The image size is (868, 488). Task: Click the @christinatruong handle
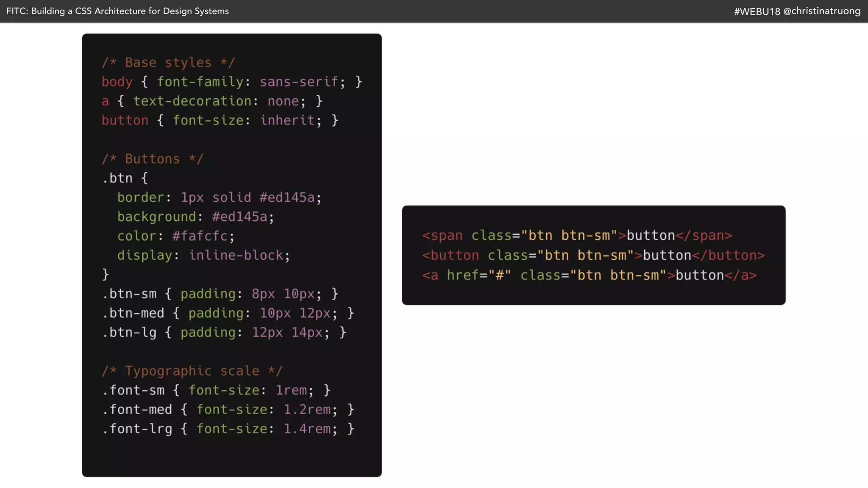click(x=822, y=11)
